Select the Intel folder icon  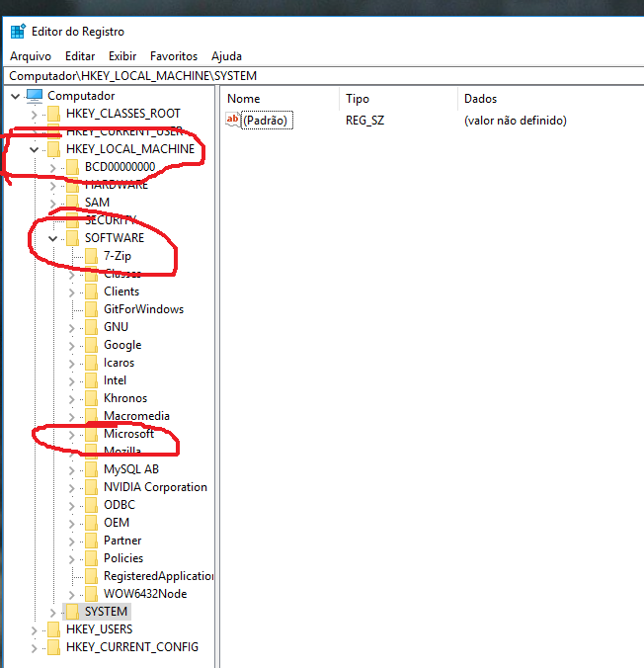(x=91, y=380)
